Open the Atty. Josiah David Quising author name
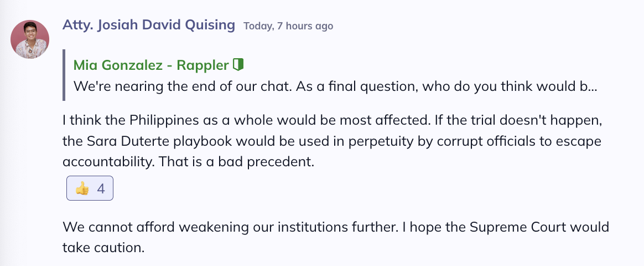Viewport: 644px width, 266px height. (x=149, y=25)
